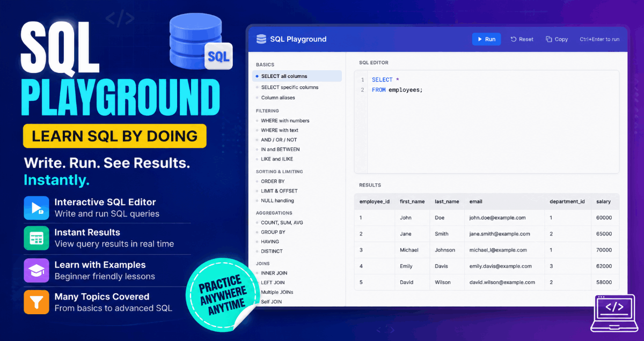Click the SQL Playground database logo icon
644x341 pixels.
[x=261, y=39]
